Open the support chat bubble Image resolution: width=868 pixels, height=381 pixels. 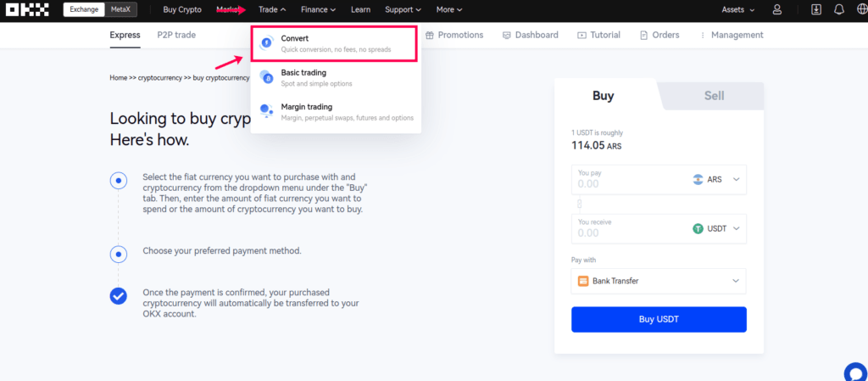[x=856, y=373]
